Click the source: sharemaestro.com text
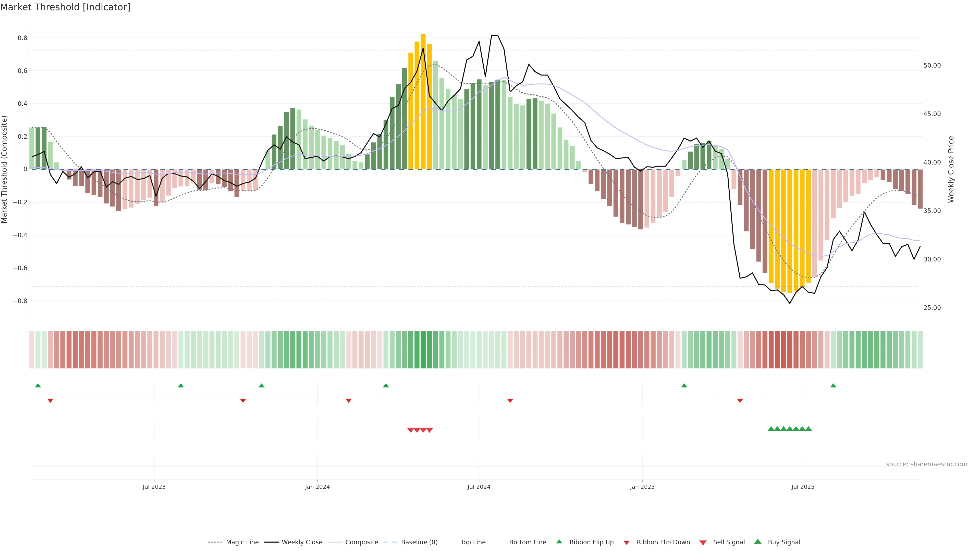 pyautogui.click(x=926, y=464)
